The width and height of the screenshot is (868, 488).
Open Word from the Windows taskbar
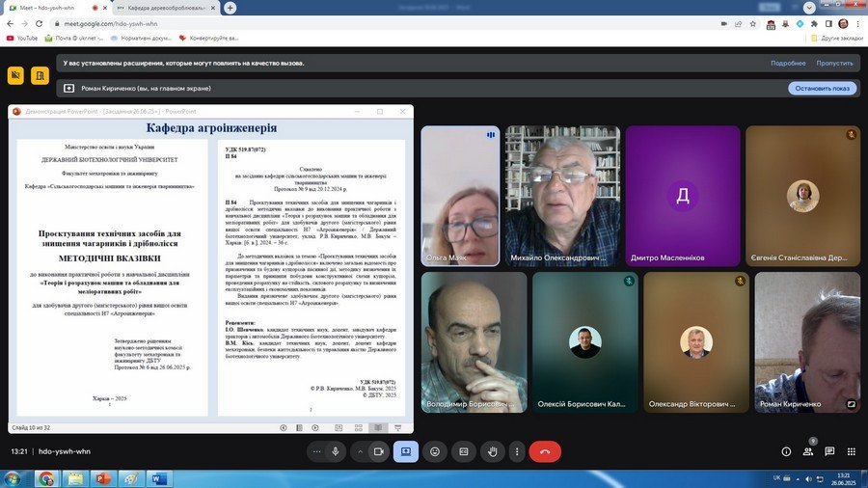pyautogui.click(x=159, y=477)
